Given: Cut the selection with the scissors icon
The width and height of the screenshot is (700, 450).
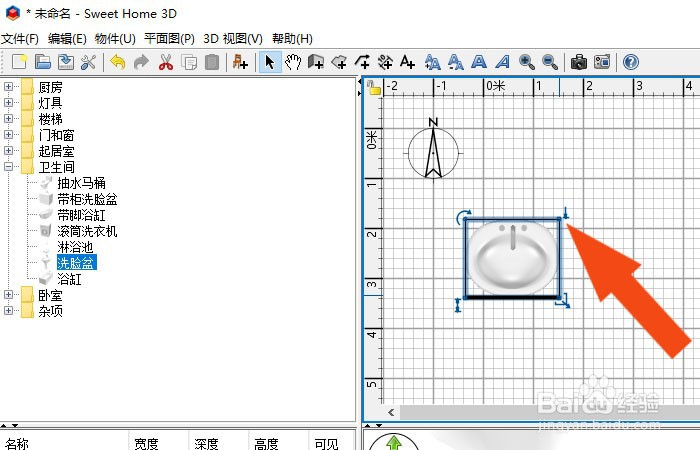Looking at the screenshot, I should click(166, 62).
